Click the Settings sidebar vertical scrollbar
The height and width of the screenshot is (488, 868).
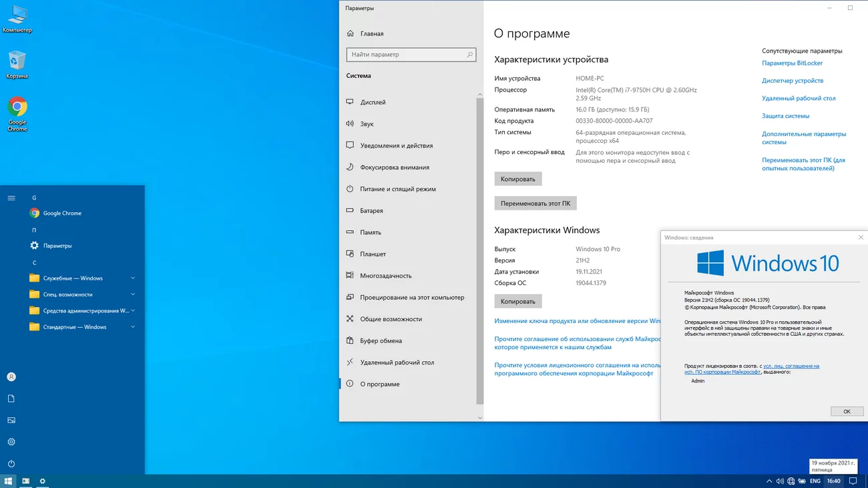(x=479, y=250)
